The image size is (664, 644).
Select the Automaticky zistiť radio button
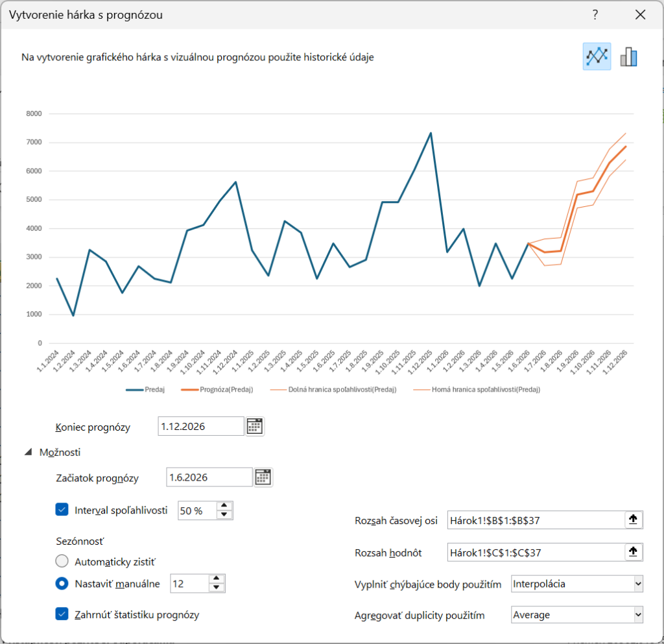click(62, 560)
